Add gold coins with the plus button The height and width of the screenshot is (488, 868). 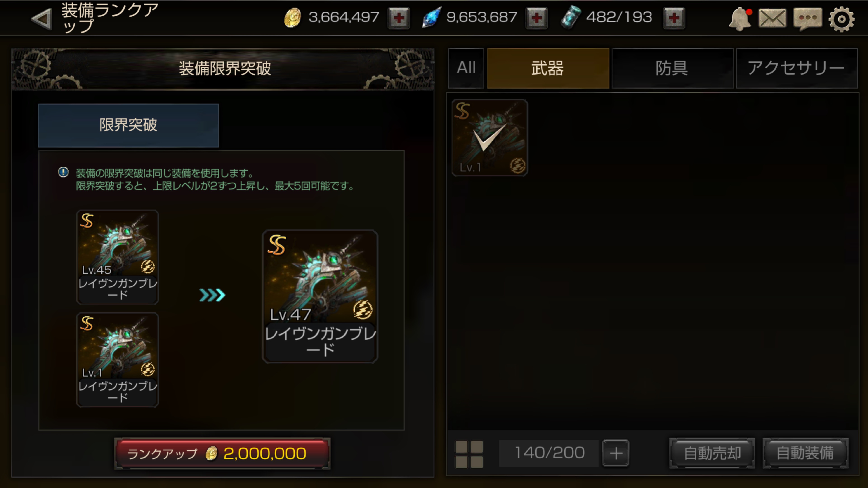[x=399, y=18]
